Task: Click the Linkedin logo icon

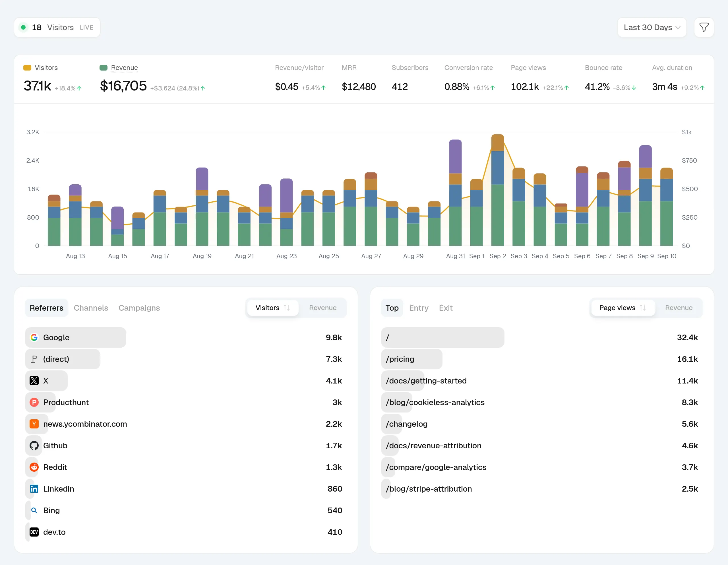Action: click(34, 489)
